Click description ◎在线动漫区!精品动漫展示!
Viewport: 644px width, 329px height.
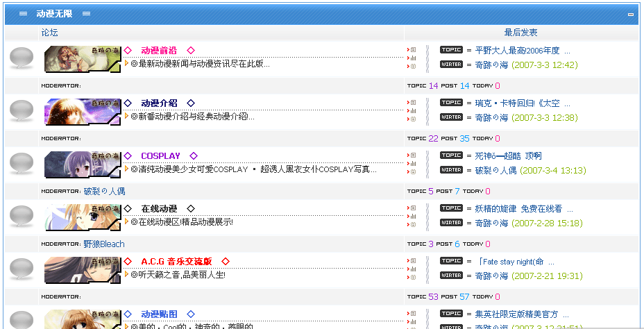click(x=182, y=222)
